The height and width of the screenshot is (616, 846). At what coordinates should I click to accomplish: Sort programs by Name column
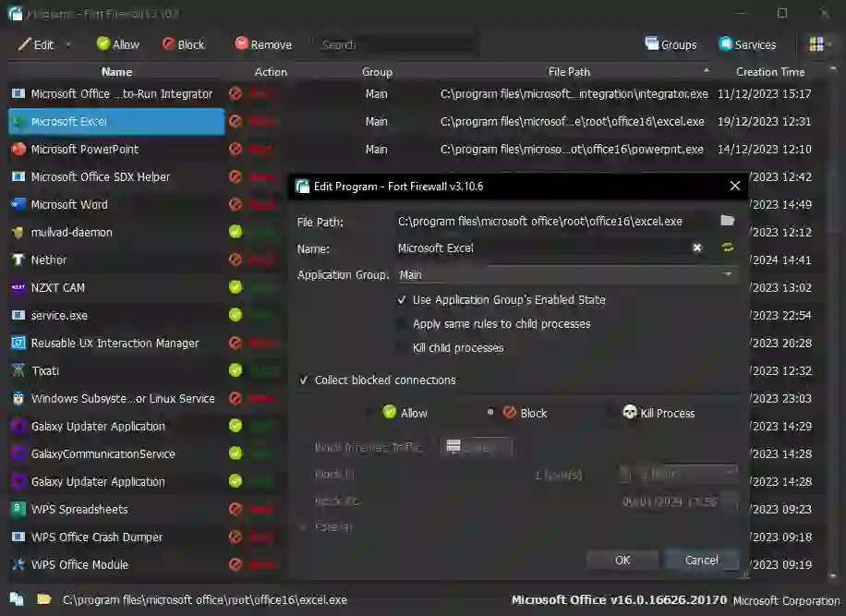[x=116, y=72]
